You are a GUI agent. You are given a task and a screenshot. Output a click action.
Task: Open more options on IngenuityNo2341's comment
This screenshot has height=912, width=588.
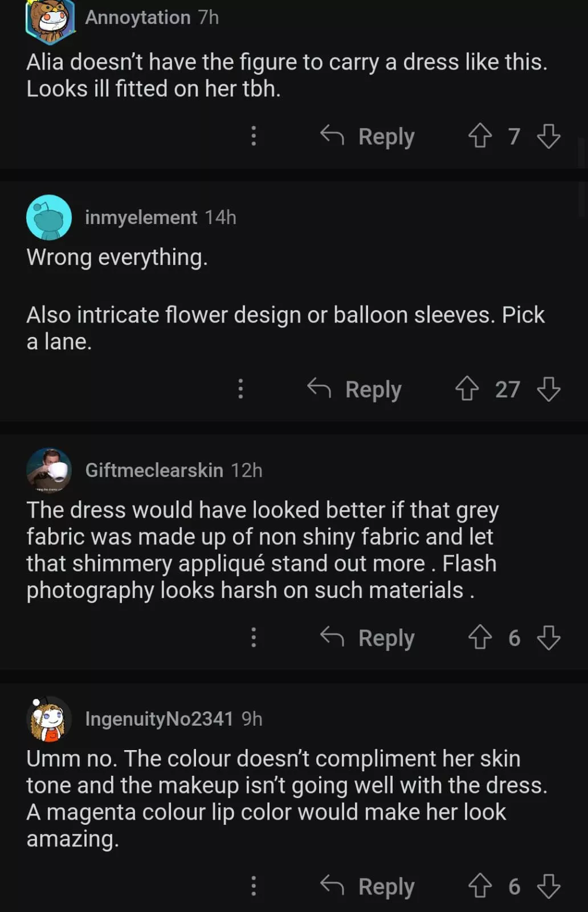[x=254, y=886]
